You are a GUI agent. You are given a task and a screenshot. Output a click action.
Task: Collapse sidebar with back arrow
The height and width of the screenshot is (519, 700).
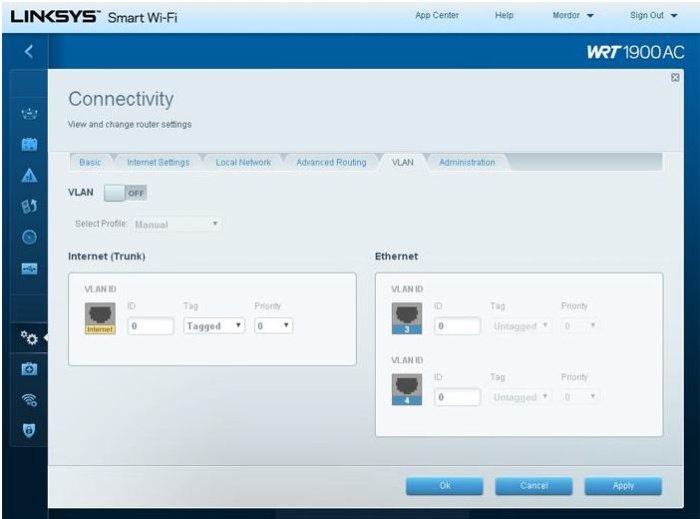pos(29,51)
